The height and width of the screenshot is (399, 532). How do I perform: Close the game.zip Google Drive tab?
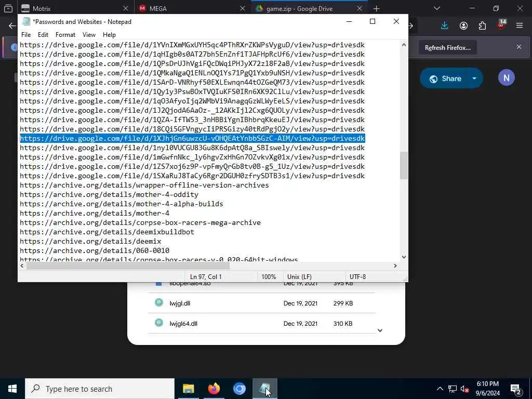[x=360, y=8]
